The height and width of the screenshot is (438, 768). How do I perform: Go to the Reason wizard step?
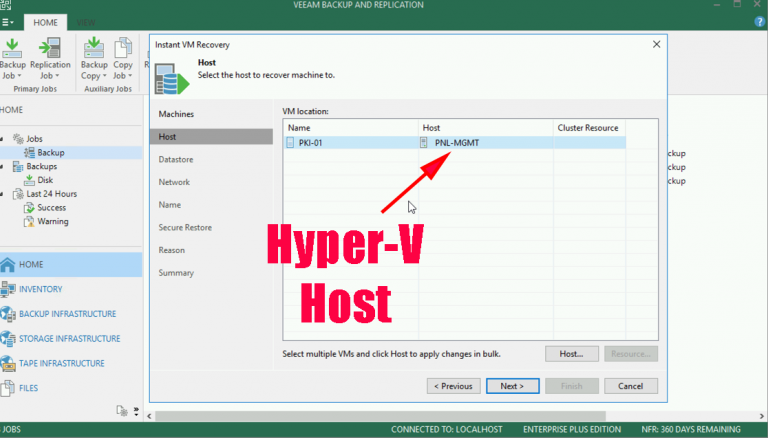pos(171,250)
